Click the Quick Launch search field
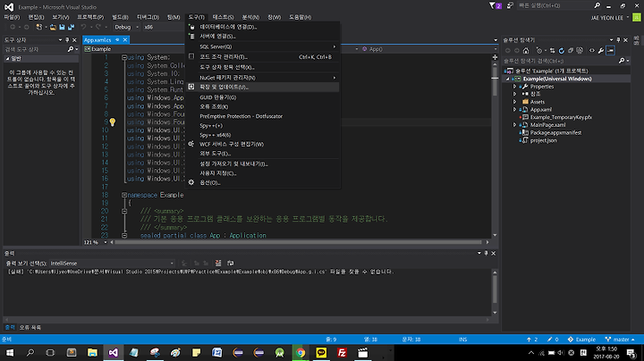 tap(555, 5)
